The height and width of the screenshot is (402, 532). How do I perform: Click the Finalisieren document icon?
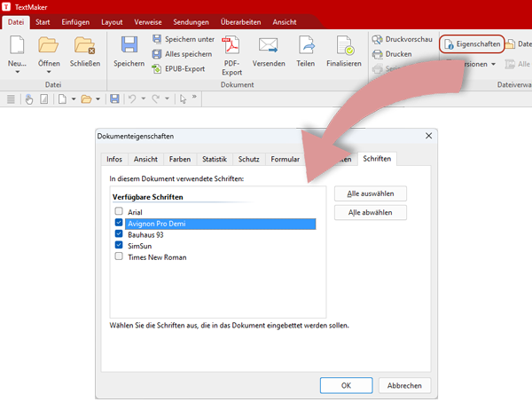point(345,45)
